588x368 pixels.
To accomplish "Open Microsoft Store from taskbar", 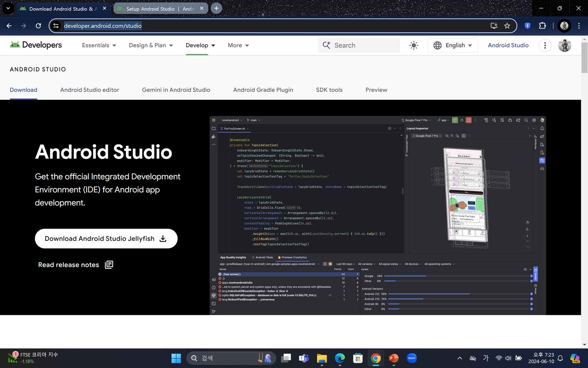I will click(358, 358).
